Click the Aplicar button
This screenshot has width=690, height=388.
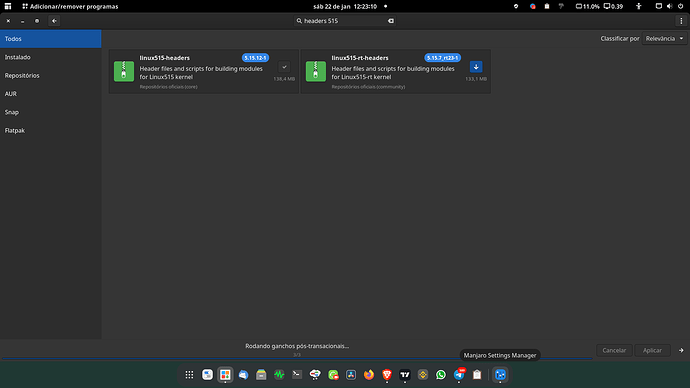click(x=652, y=350)
